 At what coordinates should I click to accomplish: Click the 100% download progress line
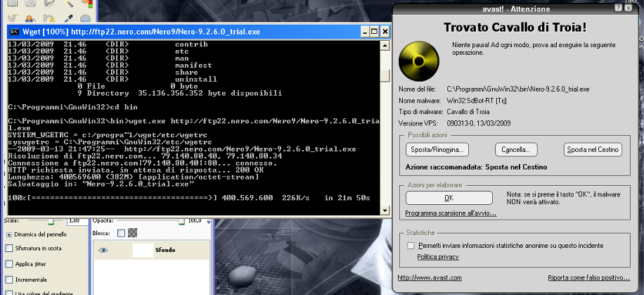tap(189, 198)
